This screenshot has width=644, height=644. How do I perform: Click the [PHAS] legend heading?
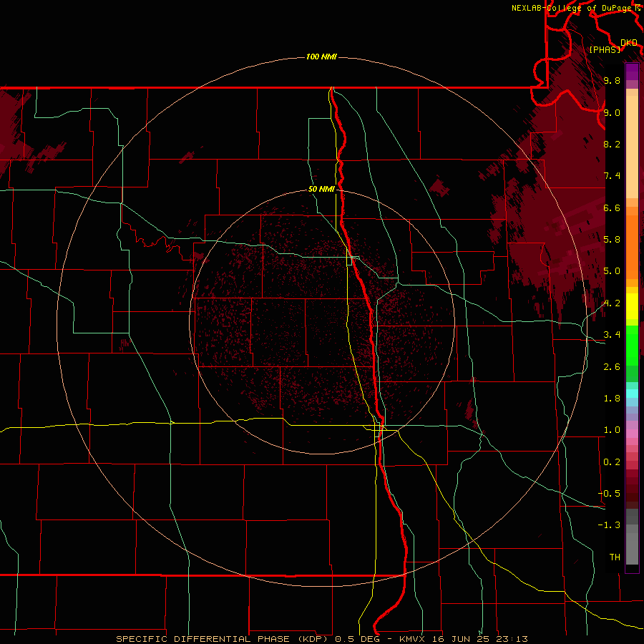[605, 49]
